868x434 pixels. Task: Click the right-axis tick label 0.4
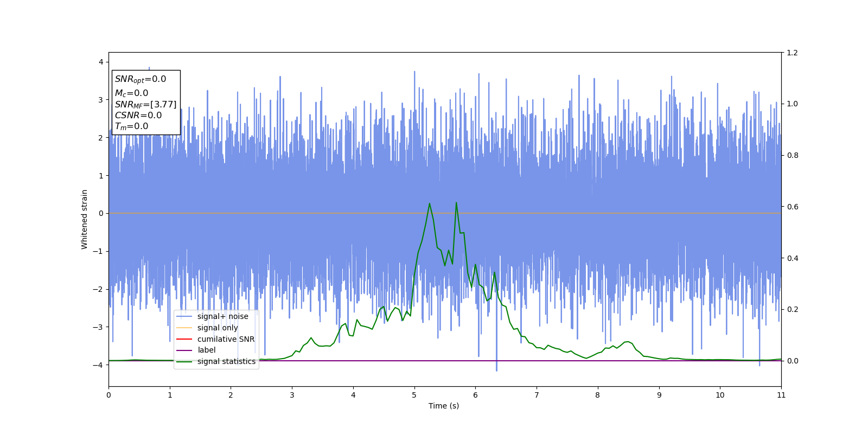point(793,258)
